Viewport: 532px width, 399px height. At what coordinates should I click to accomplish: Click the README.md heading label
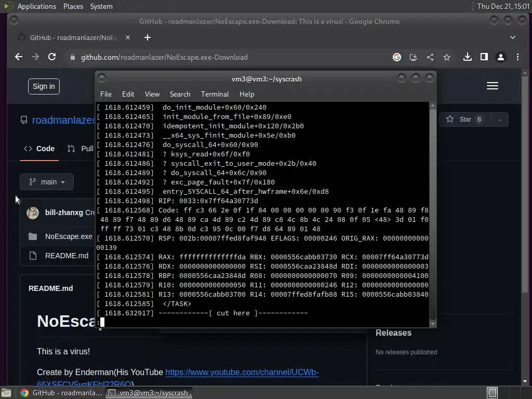pos(50,288)
